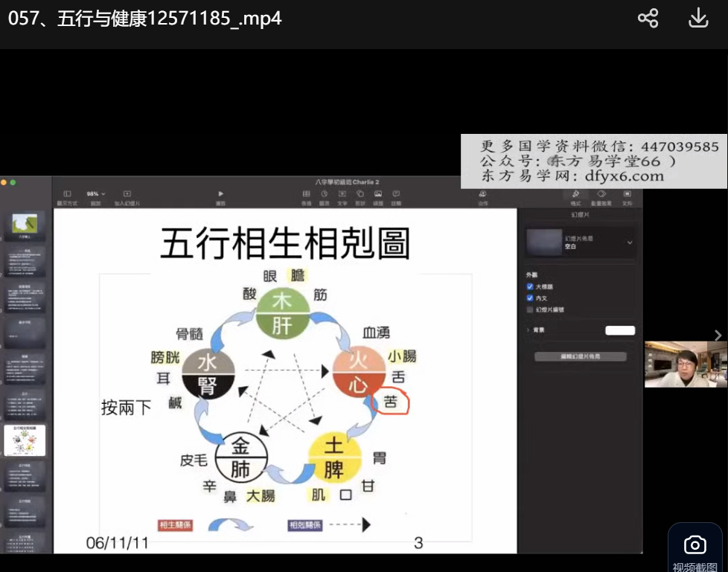The image size is (728, 572).
Task: Click the Add Slide (加入幻燈片) icon
Action: [127, 194]
